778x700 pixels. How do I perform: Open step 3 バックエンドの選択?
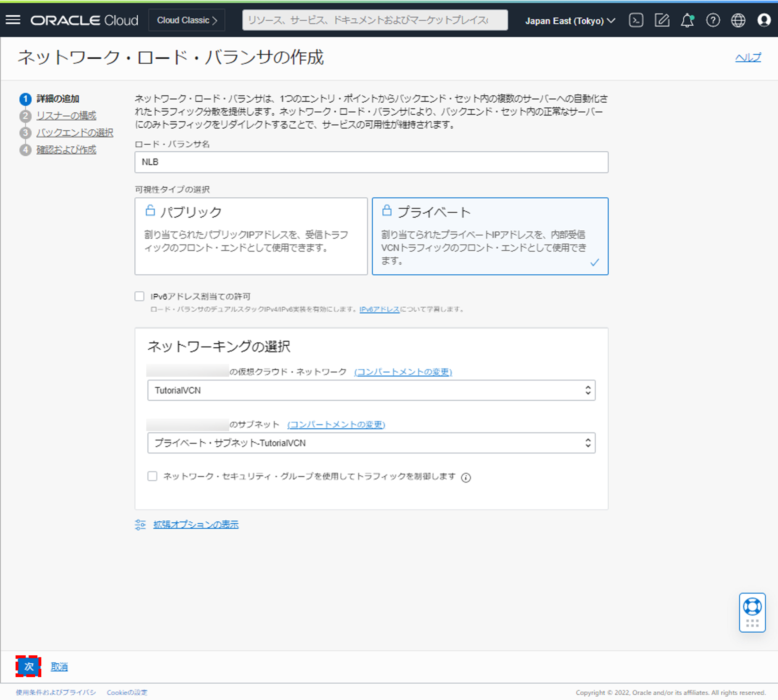tap(75, 132)
